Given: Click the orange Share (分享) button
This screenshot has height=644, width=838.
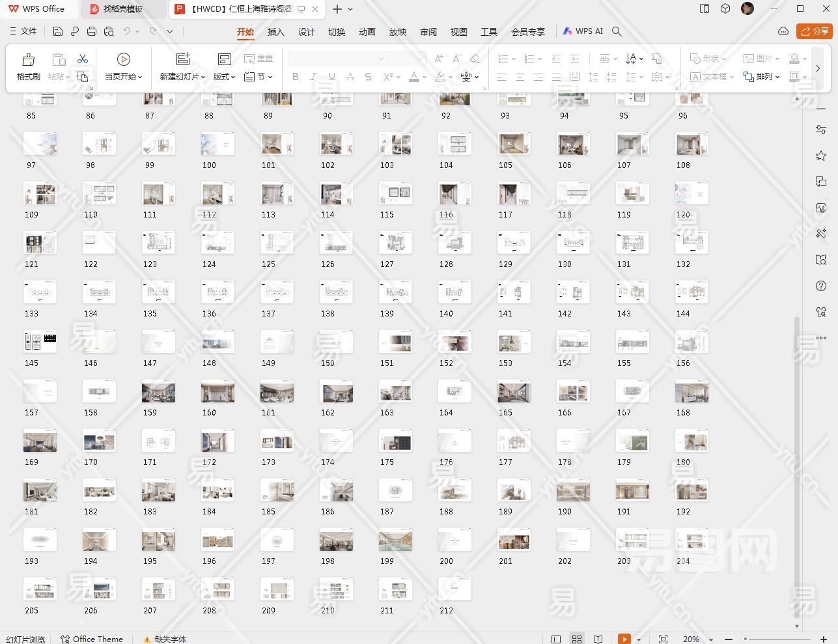Looking at the screenshot, I should pos(815,31).
